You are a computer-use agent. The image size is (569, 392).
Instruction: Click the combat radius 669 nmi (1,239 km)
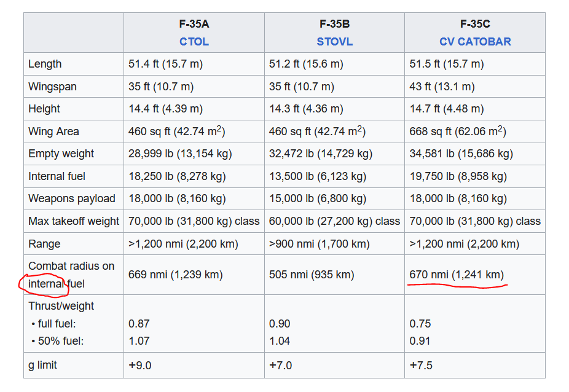pos(176,275)
